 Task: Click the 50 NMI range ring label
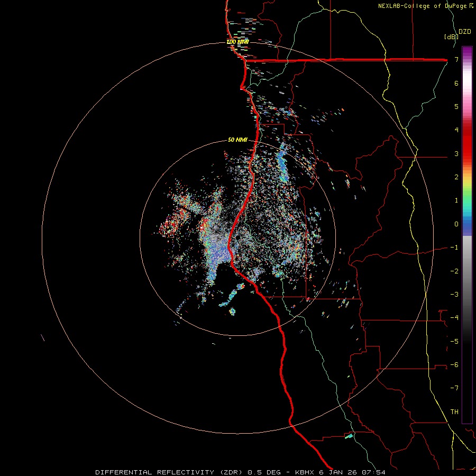click(x=237, y=140)
